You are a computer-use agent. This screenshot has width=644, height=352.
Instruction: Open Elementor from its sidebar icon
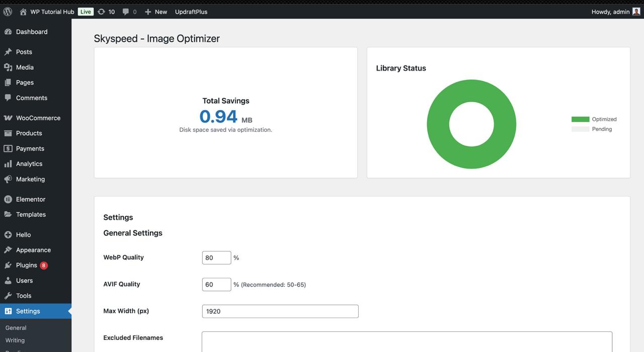pos(9,199)
